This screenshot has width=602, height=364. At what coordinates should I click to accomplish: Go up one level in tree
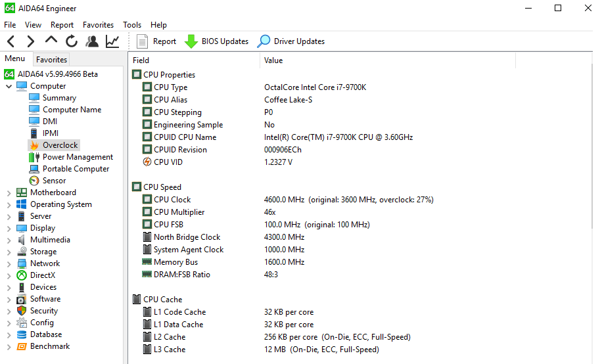(51, 40)
